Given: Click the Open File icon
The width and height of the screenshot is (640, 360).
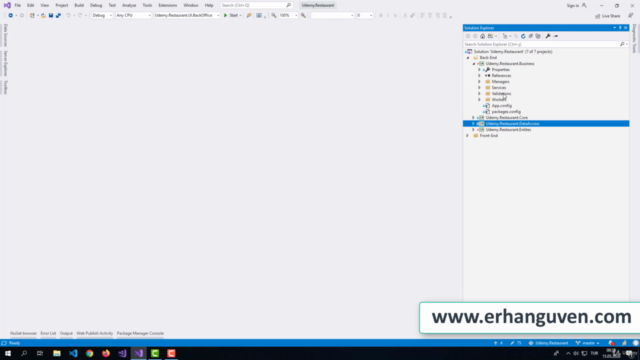Looking at the screenshot, I should click(x=43, y=16).
